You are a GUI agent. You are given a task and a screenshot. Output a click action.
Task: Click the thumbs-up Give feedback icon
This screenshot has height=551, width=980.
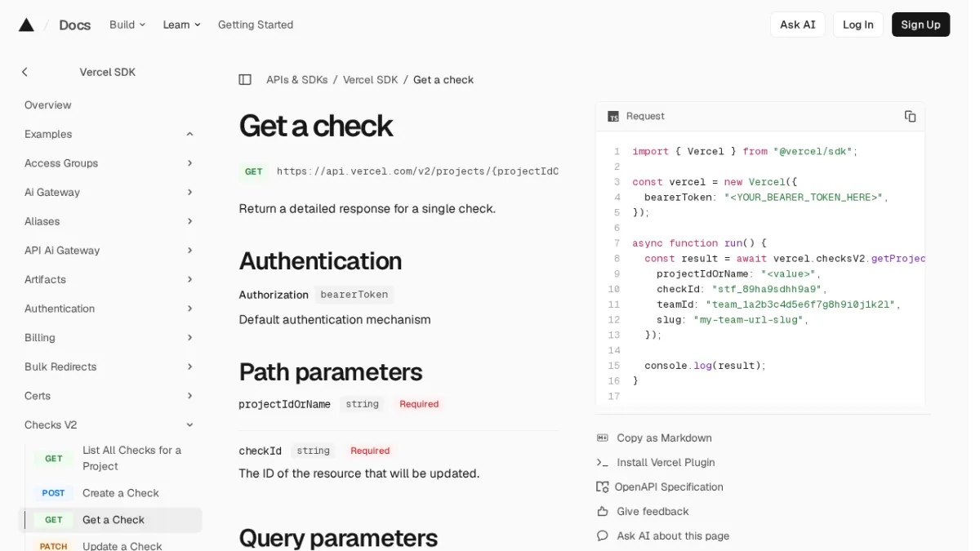(603, 511)
